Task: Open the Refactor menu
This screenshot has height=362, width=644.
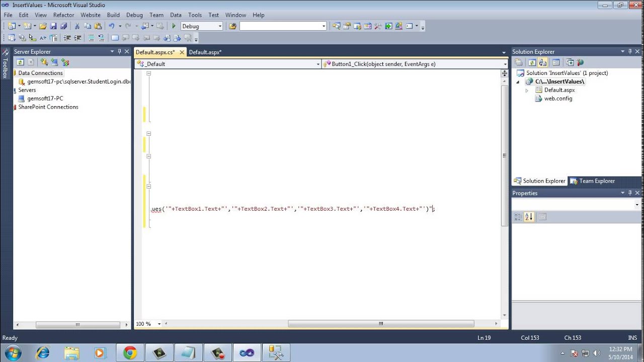Action: click(x=64, y=15)
